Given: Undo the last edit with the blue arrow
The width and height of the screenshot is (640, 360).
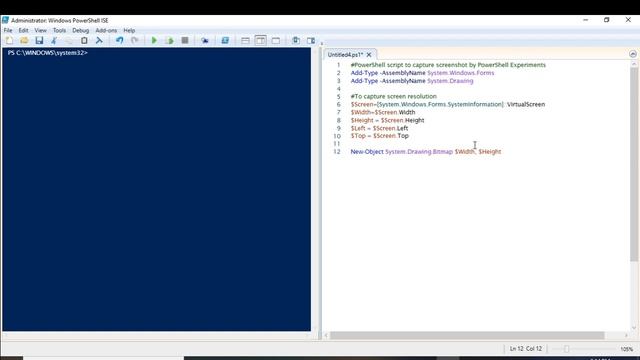Looking at the screenshot, I should tap(119, 40).
